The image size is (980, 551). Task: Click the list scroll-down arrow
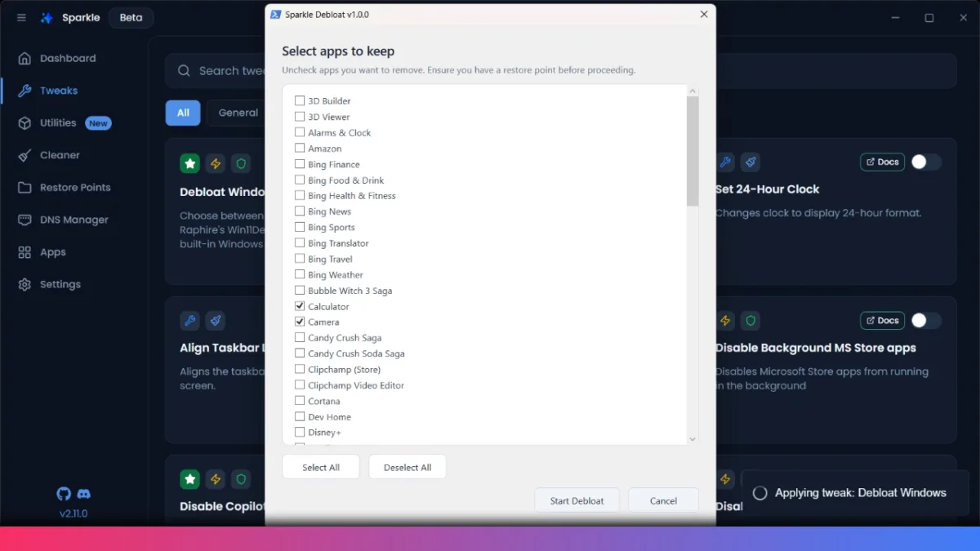coord(693,439)
